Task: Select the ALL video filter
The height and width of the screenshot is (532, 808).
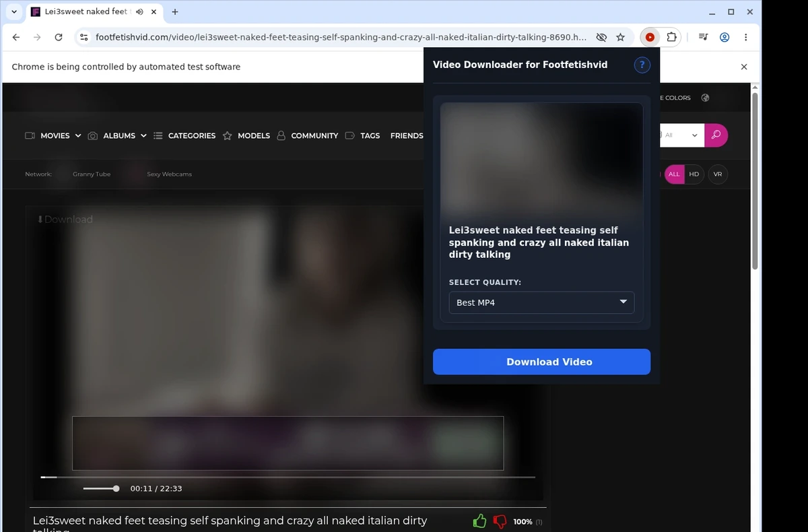Action: tap(674, 174)
